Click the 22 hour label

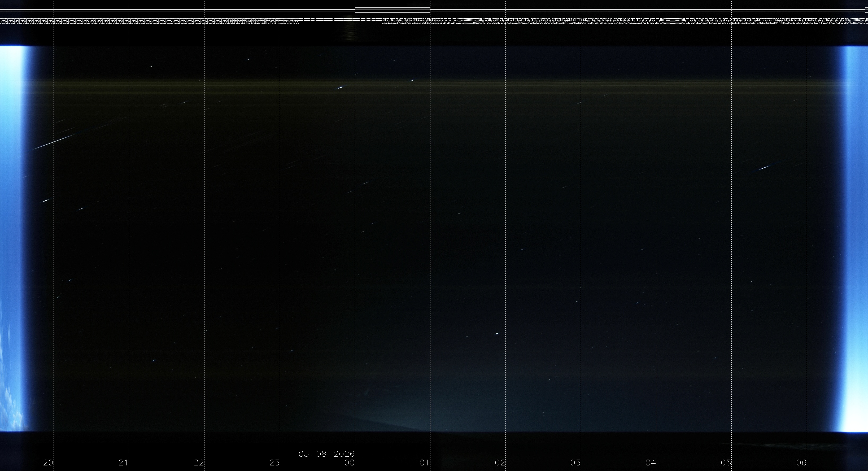click(x=199, y=463)
